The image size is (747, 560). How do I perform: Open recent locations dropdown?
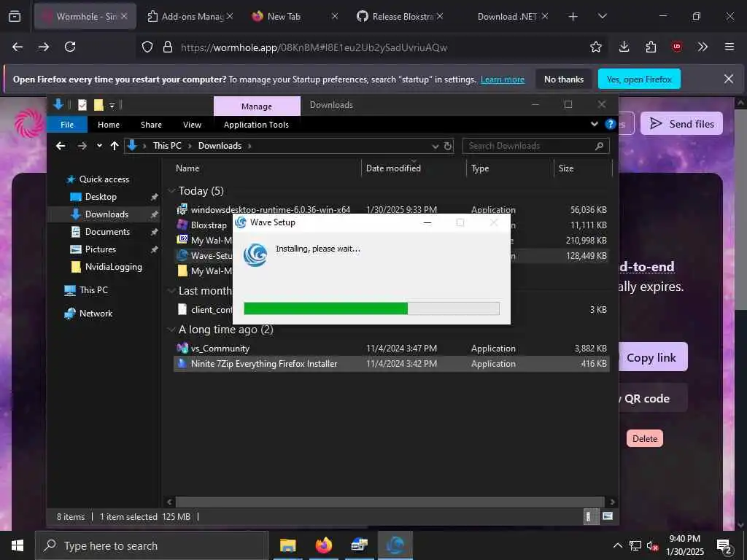(99, 146)
